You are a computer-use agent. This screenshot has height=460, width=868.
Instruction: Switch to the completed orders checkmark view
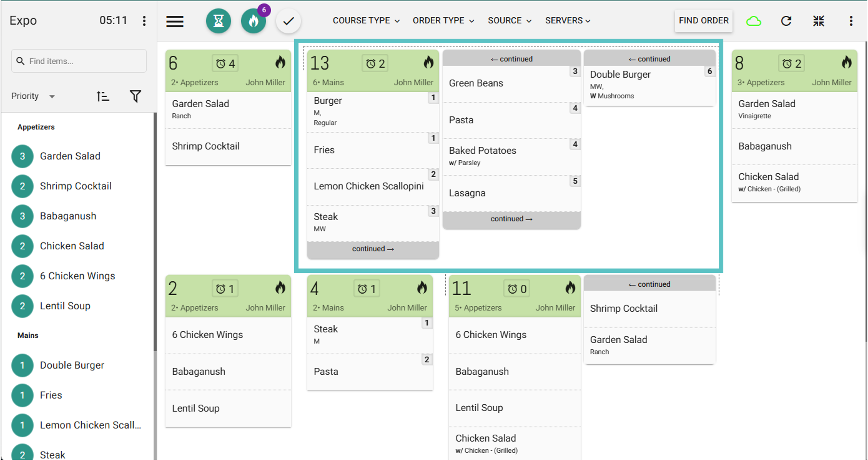(x=288, y=21)
